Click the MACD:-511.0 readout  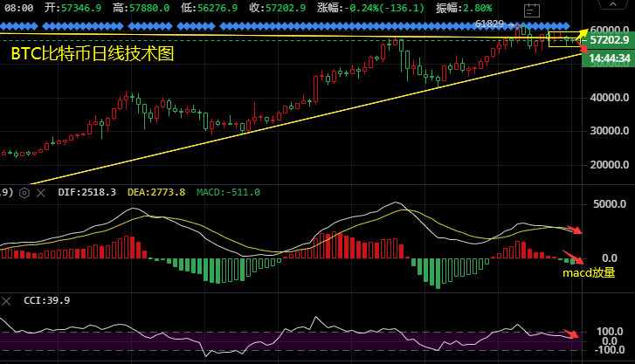click(x=228, y=192)
